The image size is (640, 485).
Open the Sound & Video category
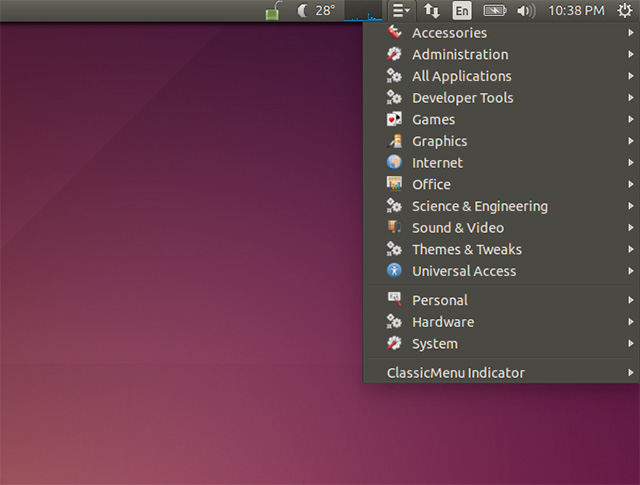[x=458, y=228]
